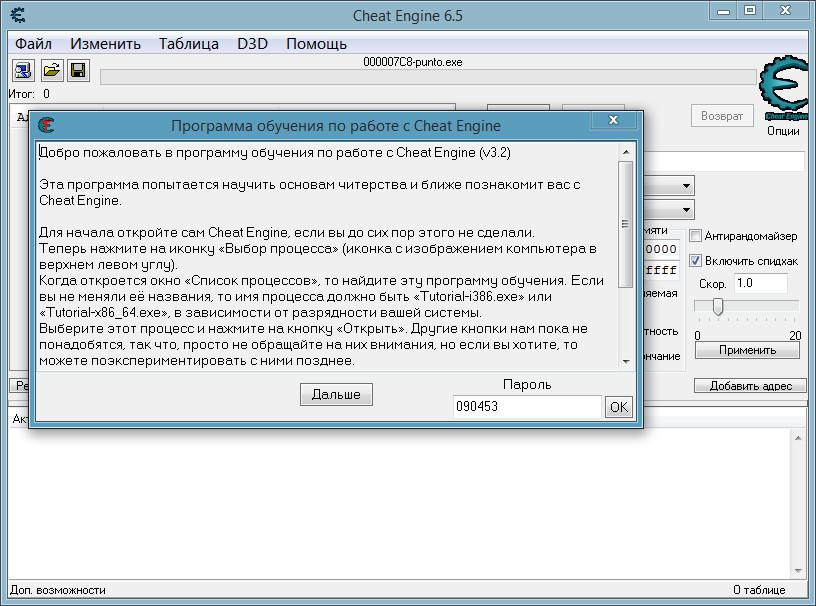The image size is (816, 606).
Task: Enable the Антирандомайзер checkbox
Action: 695,236
